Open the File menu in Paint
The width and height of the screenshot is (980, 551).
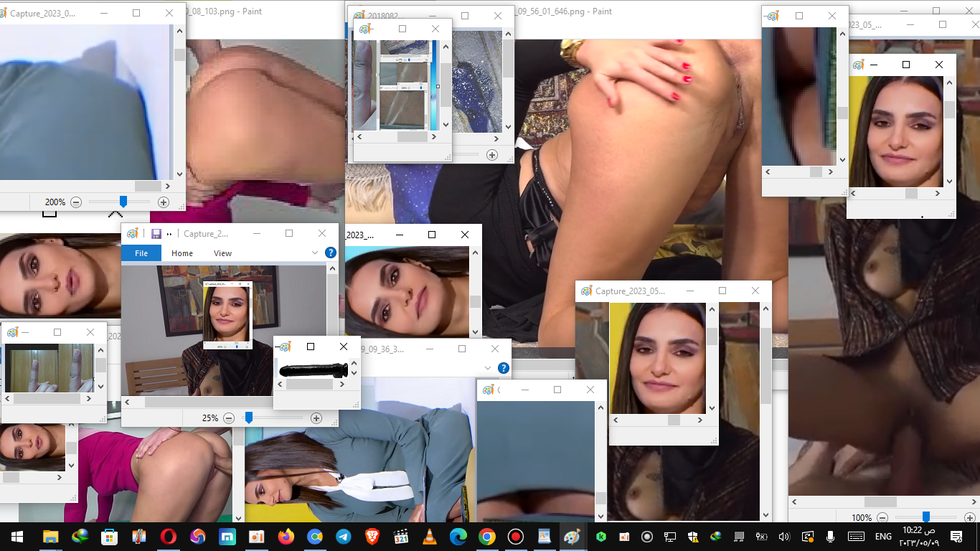[141, 253]
